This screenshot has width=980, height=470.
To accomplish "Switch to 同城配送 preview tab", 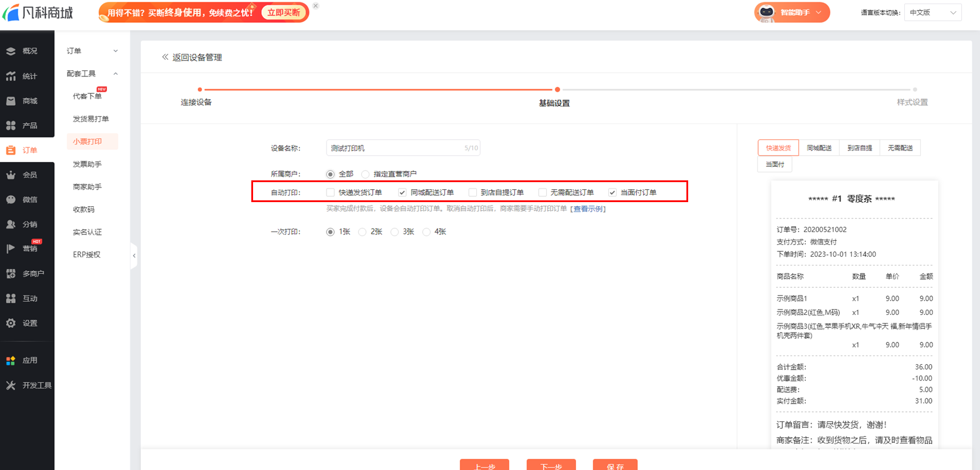I will pyautogui.click(x=819, y=148).
